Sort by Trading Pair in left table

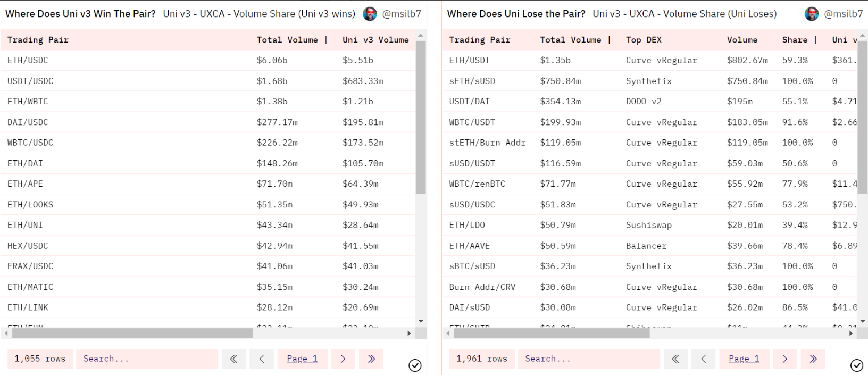[x=38, y=40]
